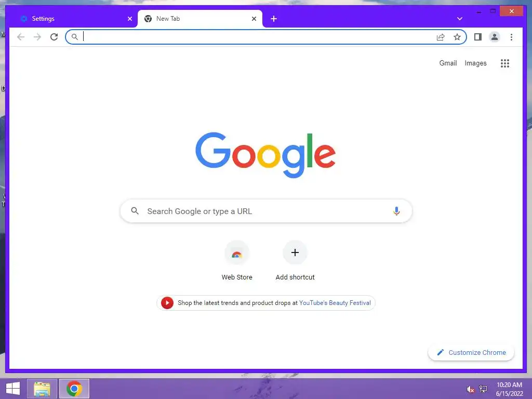The image size is (532, 399).
Task: Expand the tab search chevron
Action: (x=460, y=19)
